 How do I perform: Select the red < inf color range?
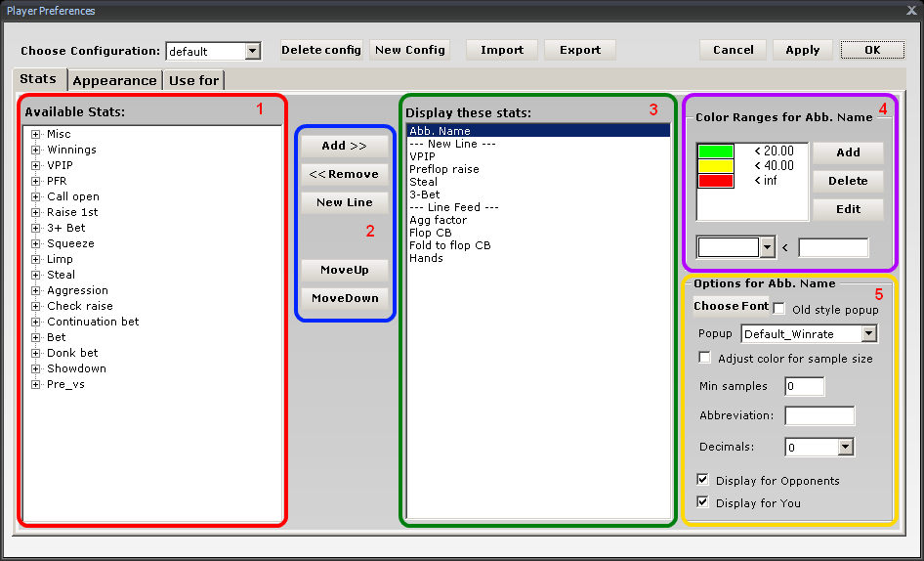coord(752,181)
